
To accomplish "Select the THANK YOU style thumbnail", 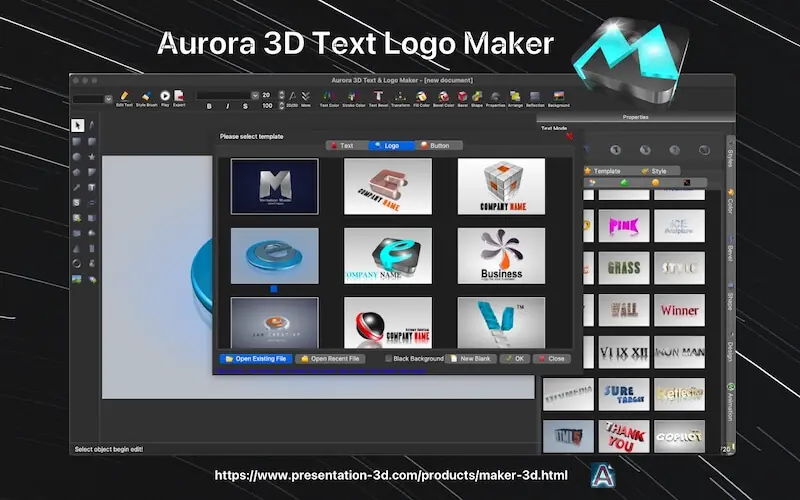I will 623,437.
